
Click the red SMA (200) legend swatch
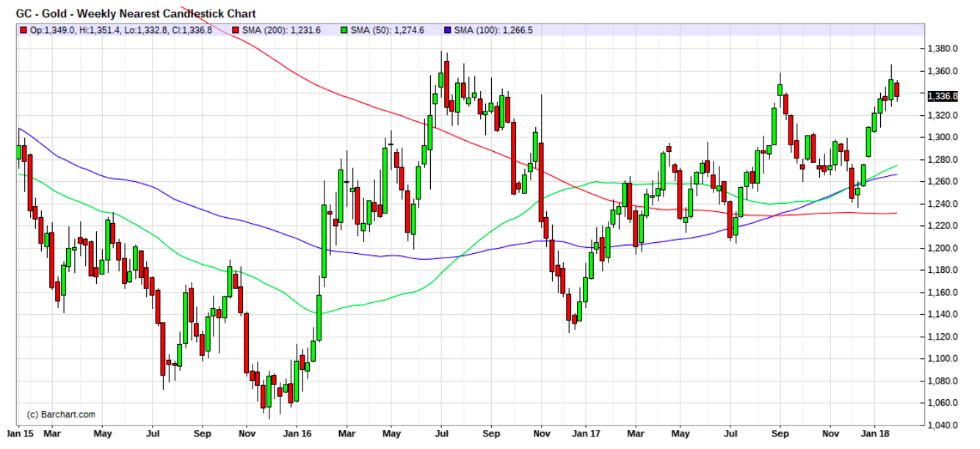click(x=236, y=30)
